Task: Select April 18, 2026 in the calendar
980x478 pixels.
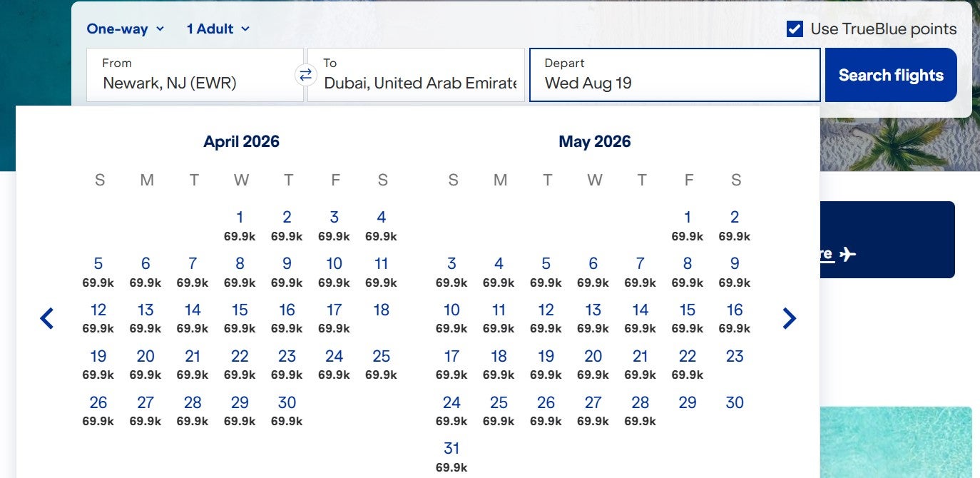Action: point(382,310)
